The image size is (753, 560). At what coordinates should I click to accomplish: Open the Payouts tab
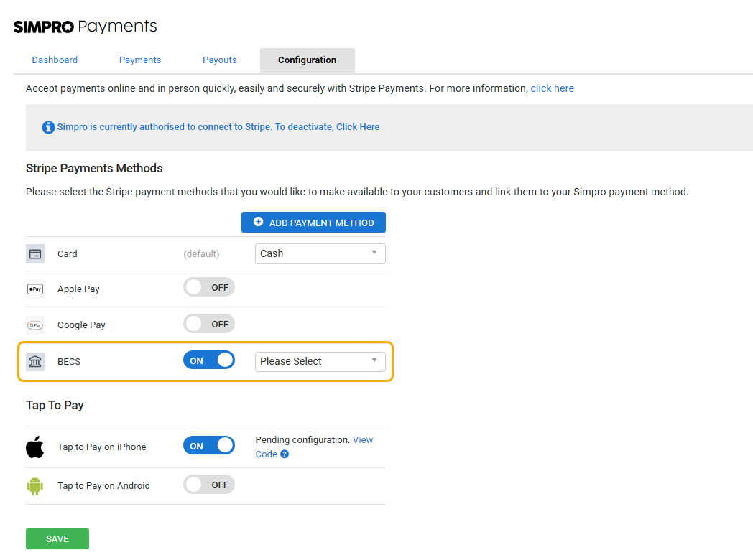(x=219, y=60)
